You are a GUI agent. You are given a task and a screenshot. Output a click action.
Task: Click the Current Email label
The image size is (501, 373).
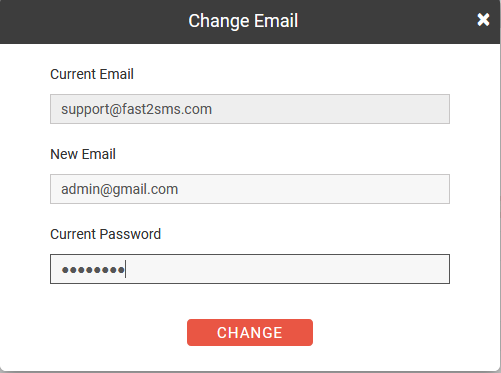[x=92, y=74]
